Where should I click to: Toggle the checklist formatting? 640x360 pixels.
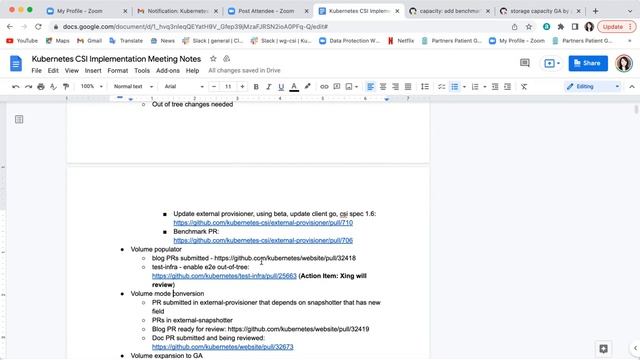[442, 87]
